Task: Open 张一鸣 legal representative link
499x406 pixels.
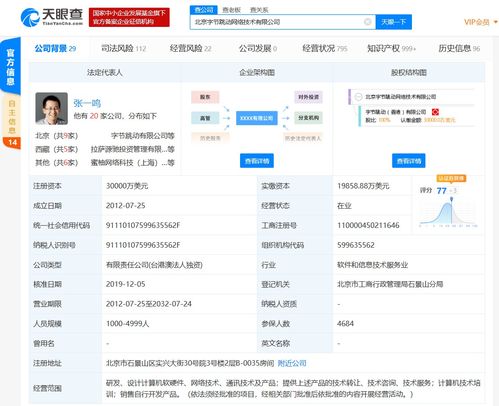Action: pos(87,103)
